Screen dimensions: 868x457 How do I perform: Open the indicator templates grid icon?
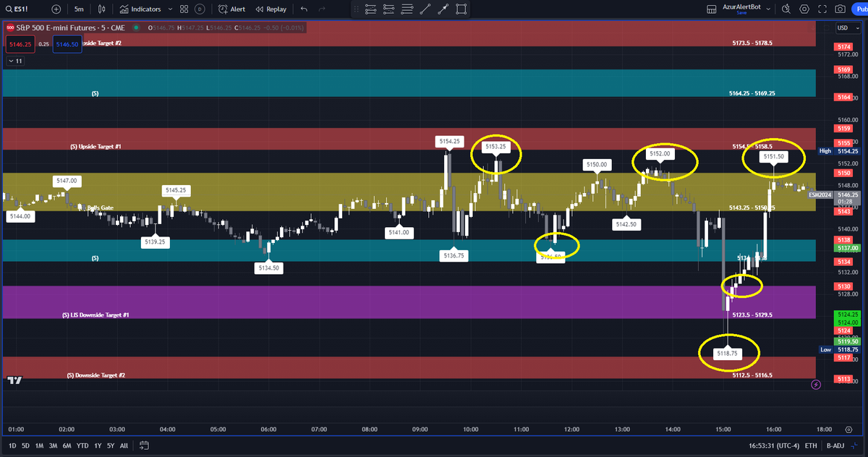[184, 9]
